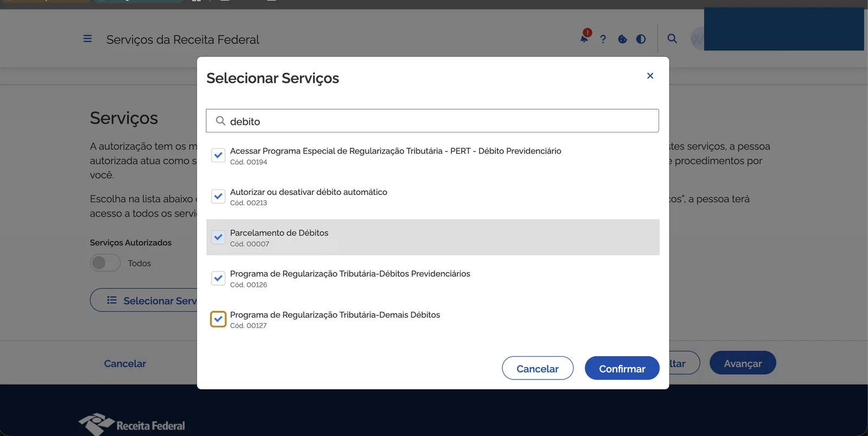
Task: Click 'Cód. 00213' text
Action: (x=248, y=203)
